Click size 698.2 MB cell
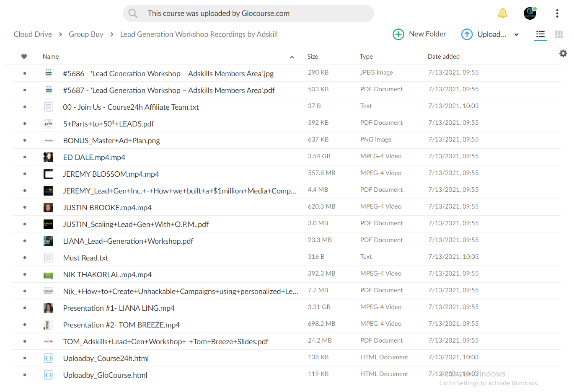Image resolution: width=574 pixels, height=392 pixels. 322,324
